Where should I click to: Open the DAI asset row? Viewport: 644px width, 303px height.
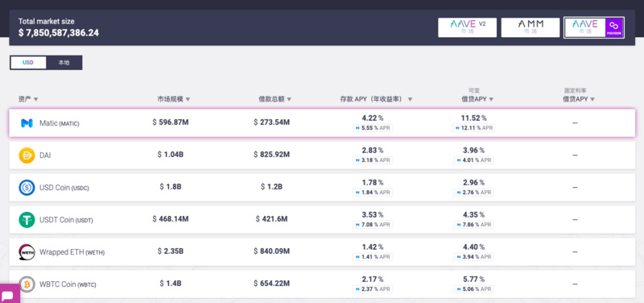coord(322,156)
